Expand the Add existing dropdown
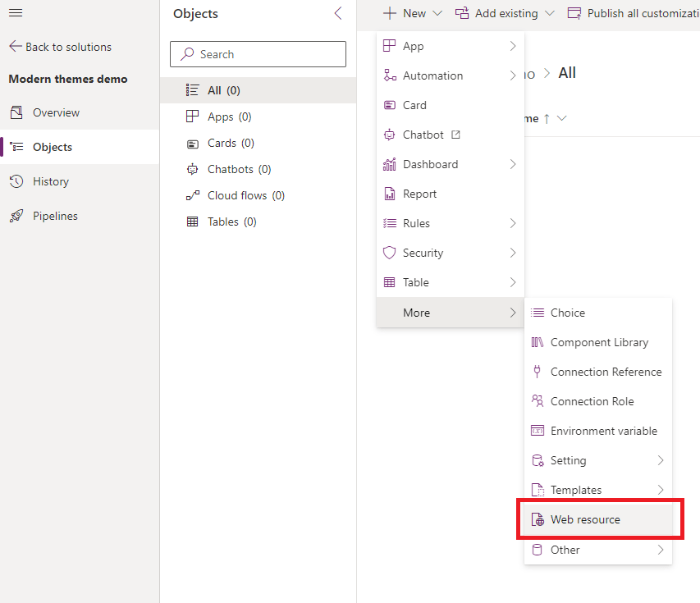The image size is (700, 603). [x=550, y=13]
